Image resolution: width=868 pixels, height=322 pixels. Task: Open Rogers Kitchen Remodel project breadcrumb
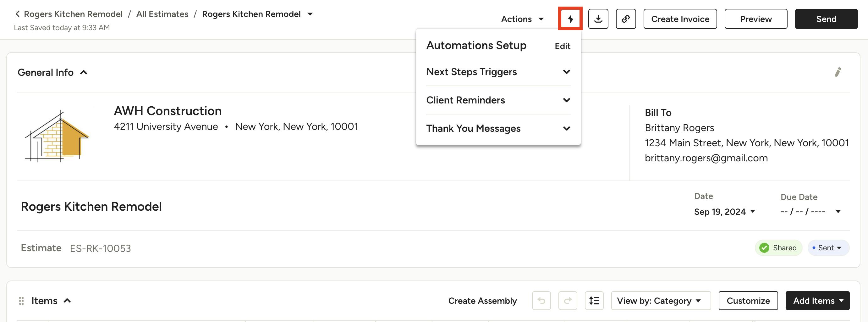(x=73, y=14)
